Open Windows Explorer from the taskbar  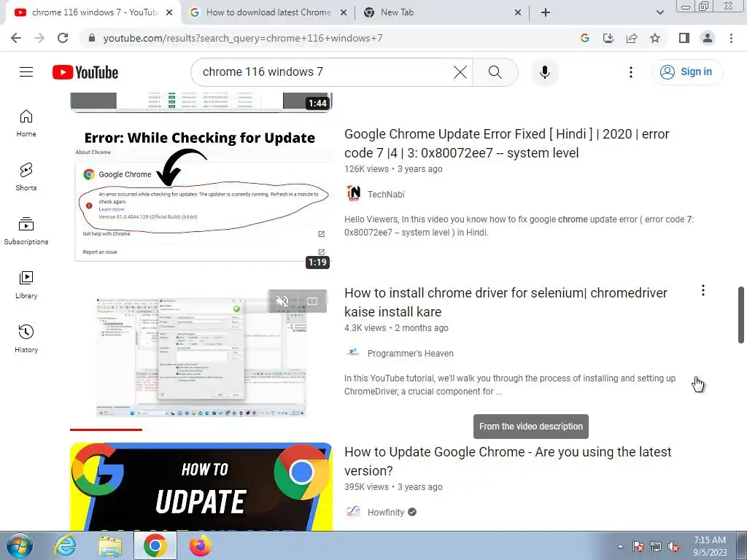pos(110,546)
